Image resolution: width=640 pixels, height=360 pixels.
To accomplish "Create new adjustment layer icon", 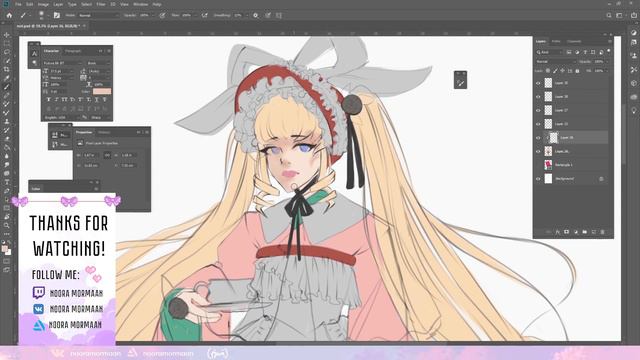I will 576,232.
